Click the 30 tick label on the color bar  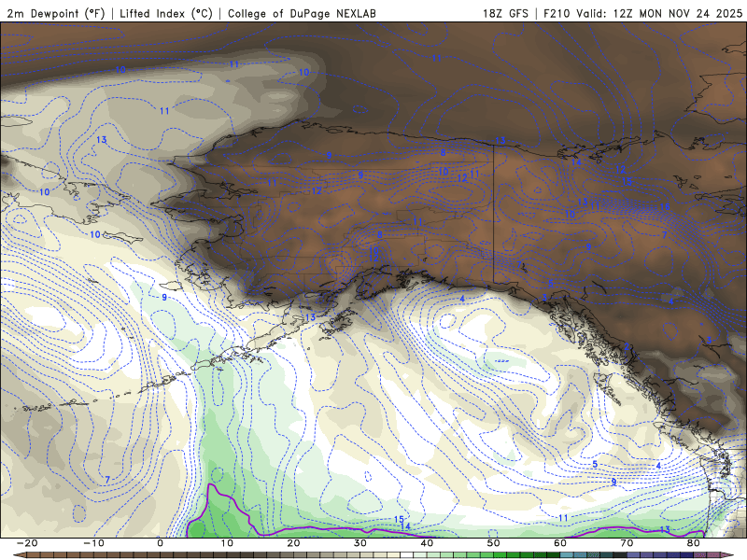pyautogui.click(x=360, y=543)
